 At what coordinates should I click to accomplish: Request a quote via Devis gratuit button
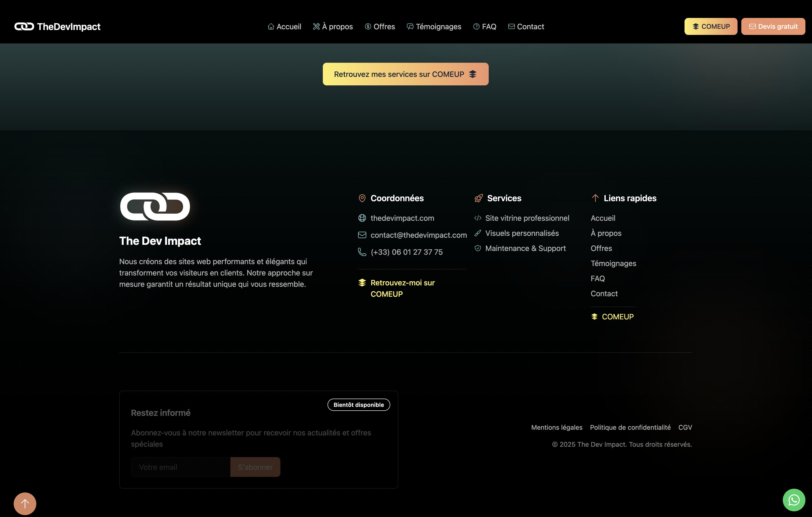coord(773,26)
